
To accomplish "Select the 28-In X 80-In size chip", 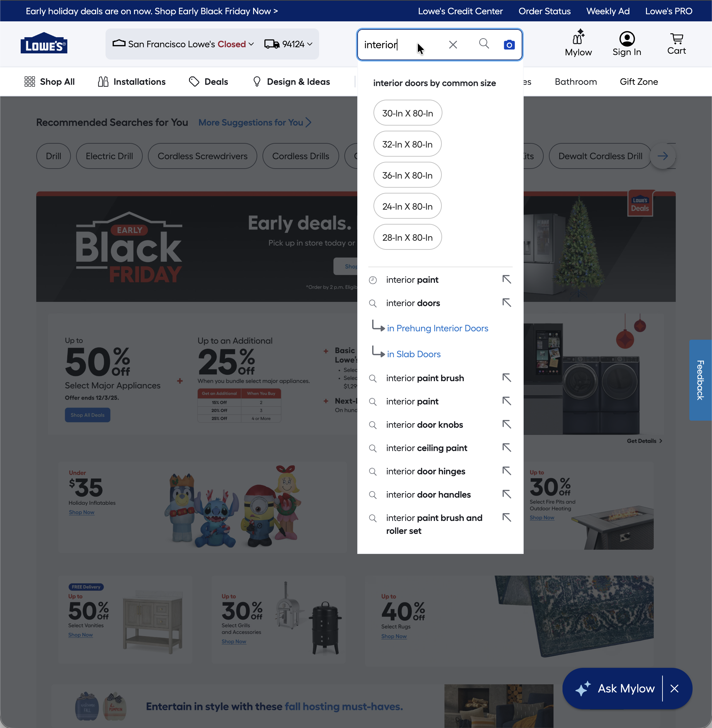I will click(x=407, y=237).
